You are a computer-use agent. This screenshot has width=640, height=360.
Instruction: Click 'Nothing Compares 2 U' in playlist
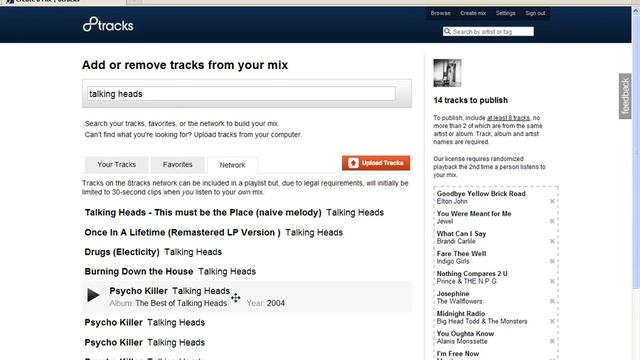coord(472,274)
